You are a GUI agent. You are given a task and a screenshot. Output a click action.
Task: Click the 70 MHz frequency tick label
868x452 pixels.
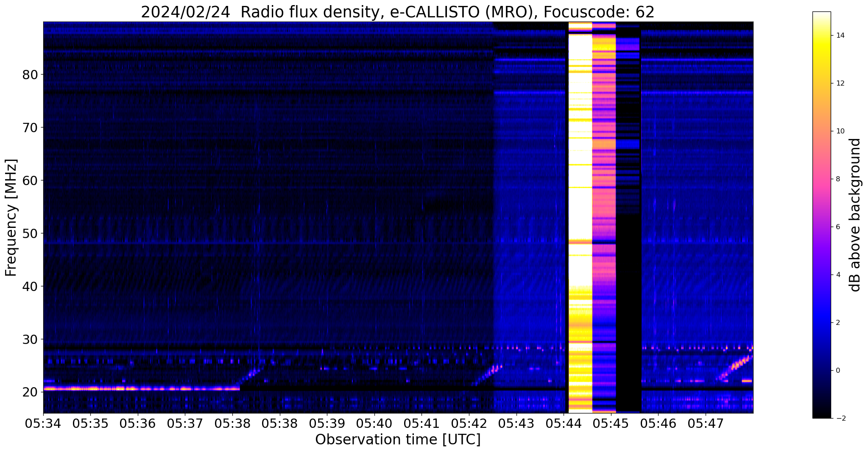coord(30,128)
